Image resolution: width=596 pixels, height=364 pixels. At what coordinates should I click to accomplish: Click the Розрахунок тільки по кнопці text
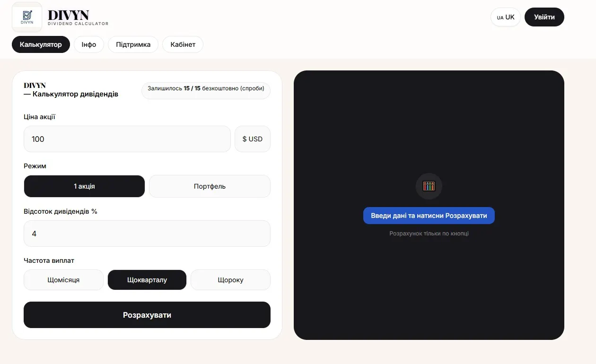[429, 234]
